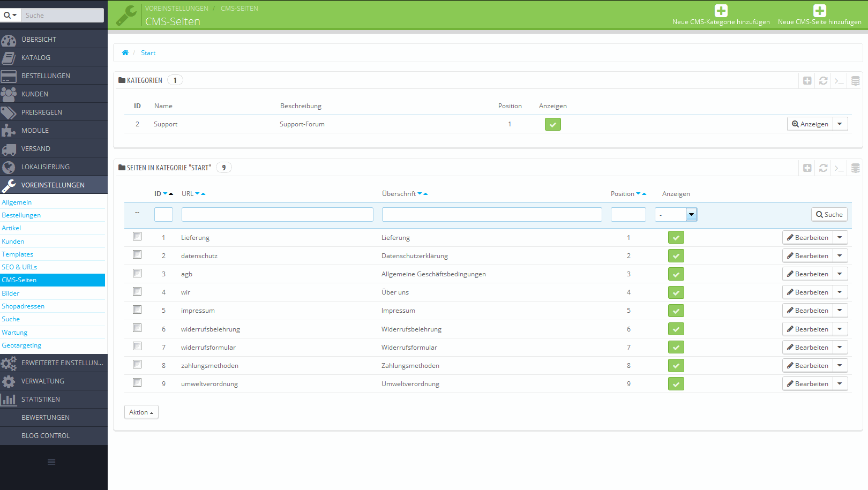Screen dimensions: 868x490
Task: Expand action menu for widerrufsformular row
Action: coord(840,348)
